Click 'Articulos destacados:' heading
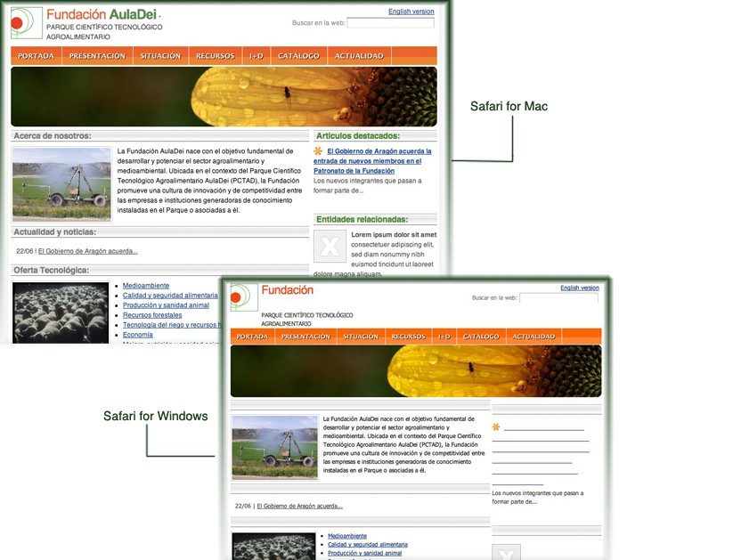The height and width of the screenshot is (560, 733). (x=358, y=136)
